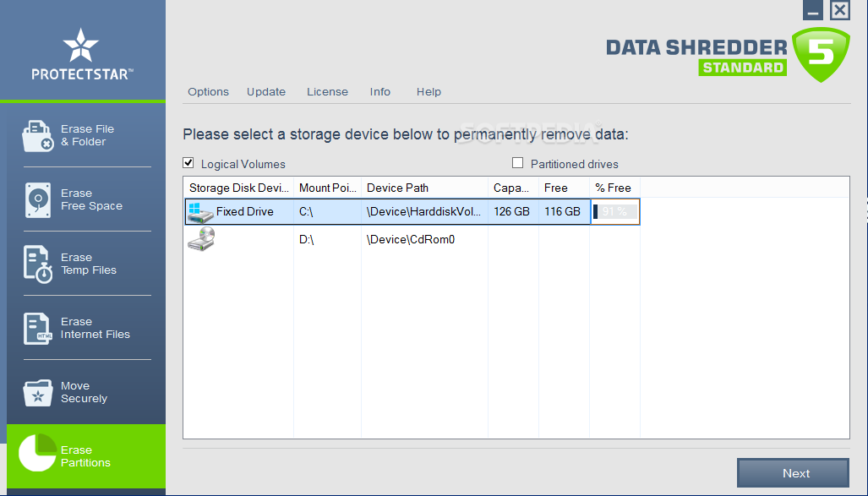Screen dimensions: 868x496
Task: Click the D:\ mount point cell
Action: pos(327,239)
